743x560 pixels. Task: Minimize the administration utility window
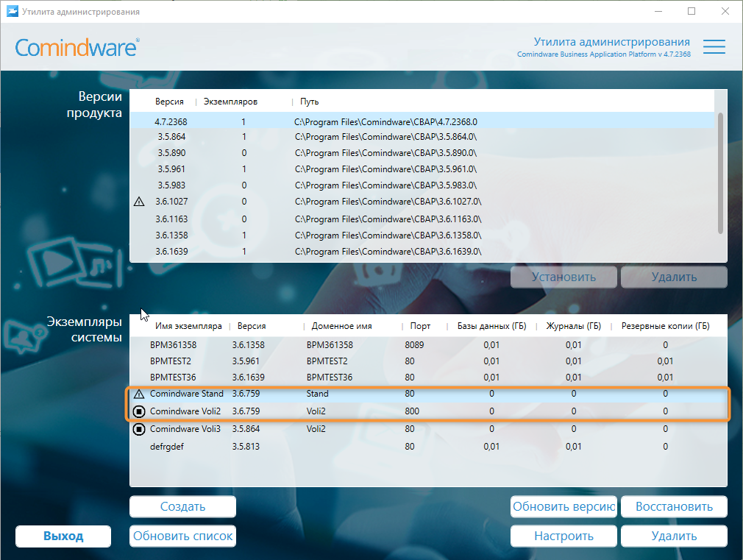coord(658,11)
